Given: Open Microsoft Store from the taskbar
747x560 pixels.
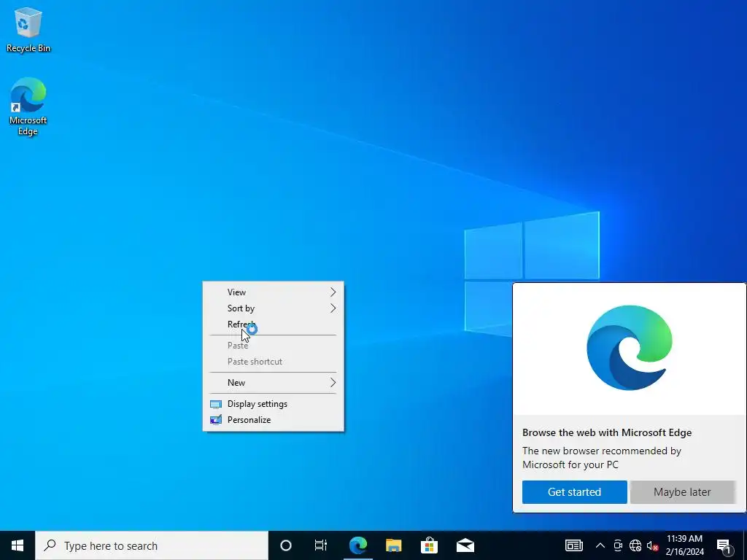Looking at the screenshot, I should click(429, 545).
